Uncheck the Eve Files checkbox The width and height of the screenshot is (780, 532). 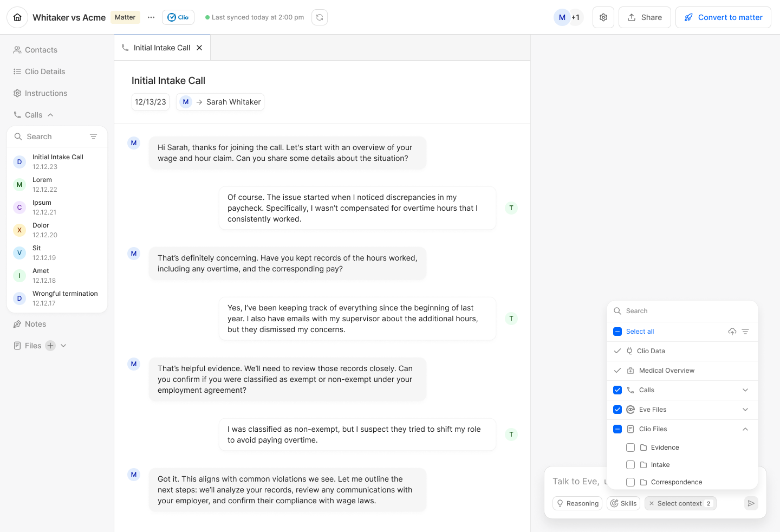[x=617, y=410]
